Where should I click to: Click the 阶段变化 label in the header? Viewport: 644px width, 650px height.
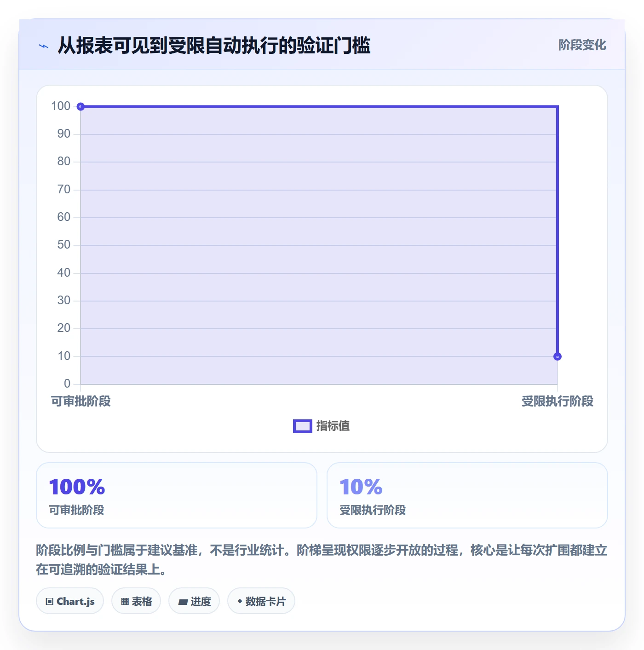(582, 45)
